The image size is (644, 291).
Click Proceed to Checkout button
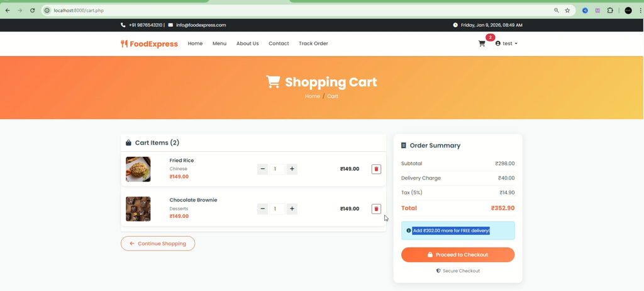[x=458, y=254]
